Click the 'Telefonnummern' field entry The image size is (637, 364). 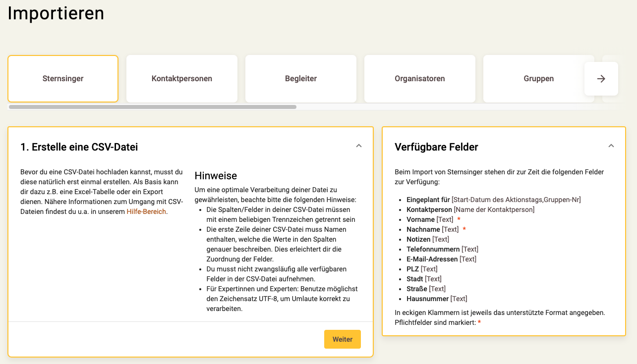tap(442, 249)
